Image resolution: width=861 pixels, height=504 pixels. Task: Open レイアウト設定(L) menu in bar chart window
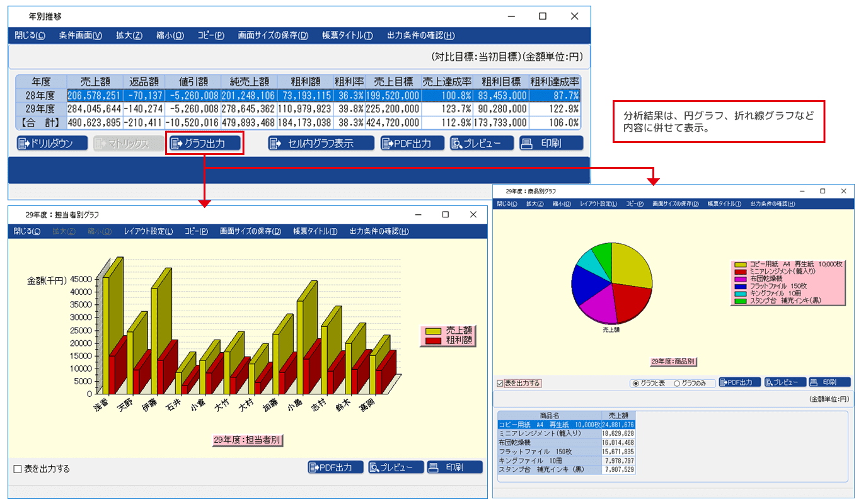point(148,231)
